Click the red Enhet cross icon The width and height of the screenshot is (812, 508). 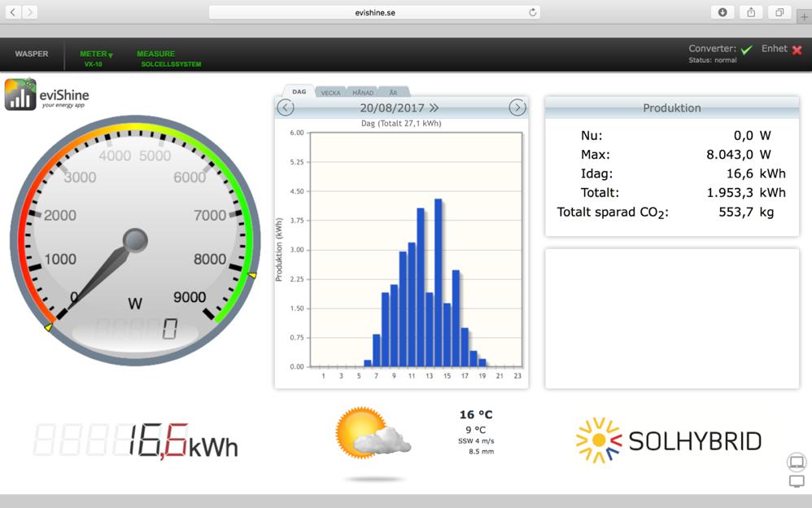pos(797,50)
